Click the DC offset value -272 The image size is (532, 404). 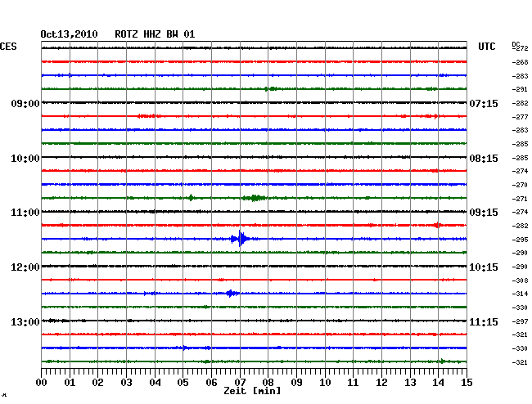point(520,48)
